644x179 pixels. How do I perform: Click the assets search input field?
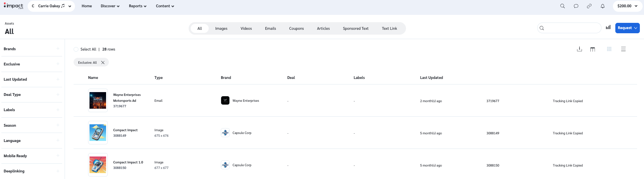tap(572, 28)
